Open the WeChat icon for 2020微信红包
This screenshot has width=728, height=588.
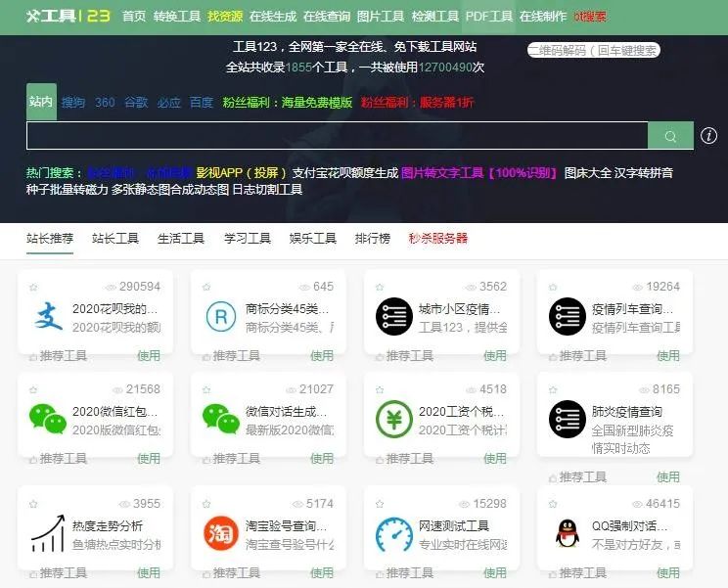[48, 419]
